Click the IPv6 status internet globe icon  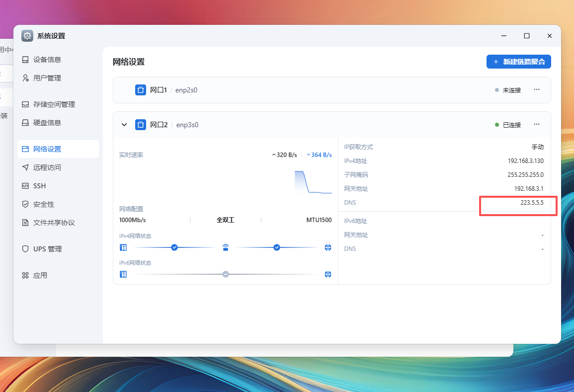pyautogui.click(x=328, y=274)
